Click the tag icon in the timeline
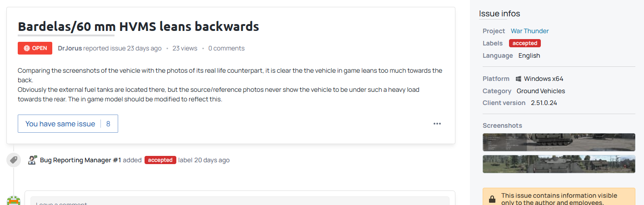This screenshot has height=205, width=644. click(x=14, y=160)
